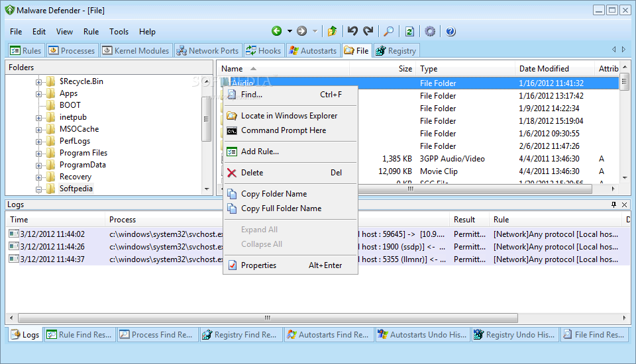Choose Delete from the context menu
This screenshot has width=636, height=364.
290,172
